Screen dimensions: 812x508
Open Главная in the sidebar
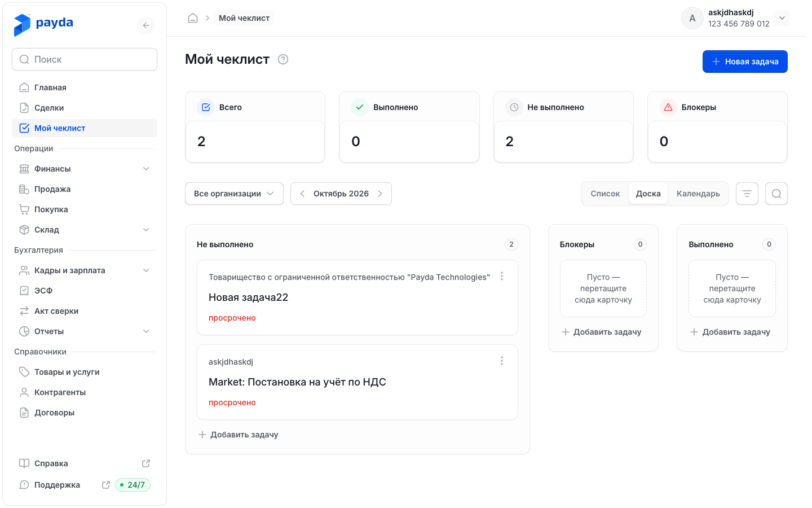(85, 87)
